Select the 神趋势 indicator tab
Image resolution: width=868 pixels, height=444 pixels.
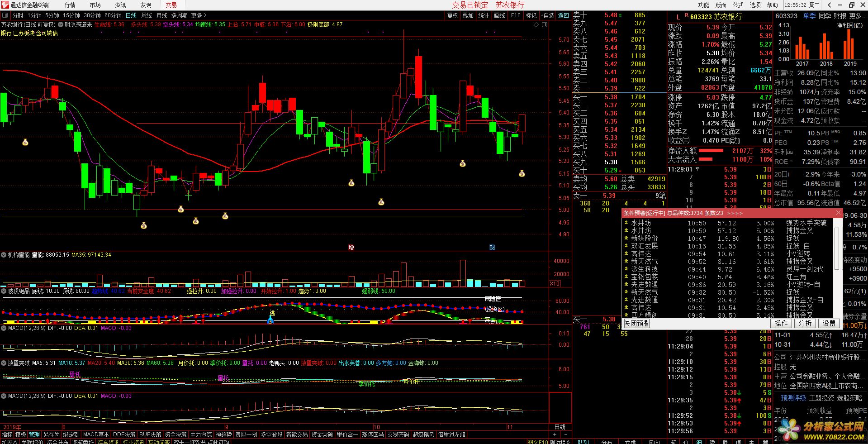pos(223,434)
